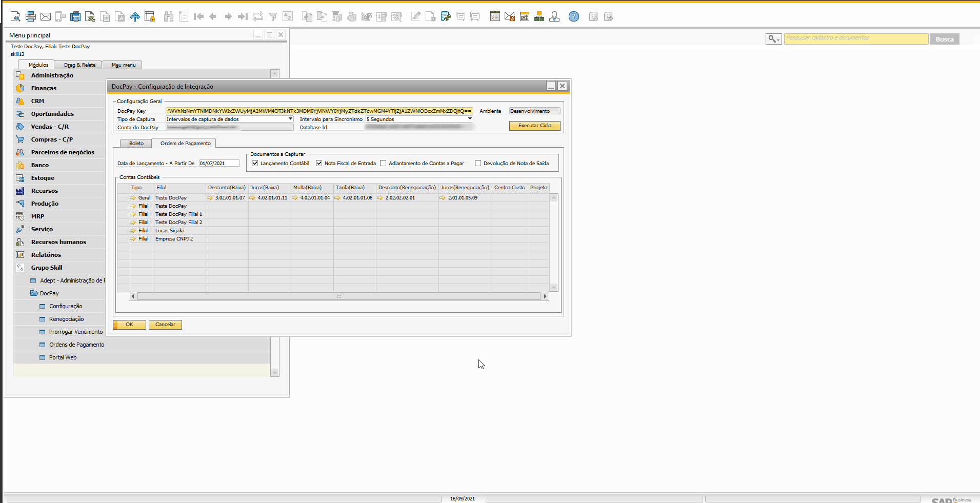The width and height of the screenshot is (980, 503).
Task: Click the Email envelope toolbar icon
Action: click(46, 16)
